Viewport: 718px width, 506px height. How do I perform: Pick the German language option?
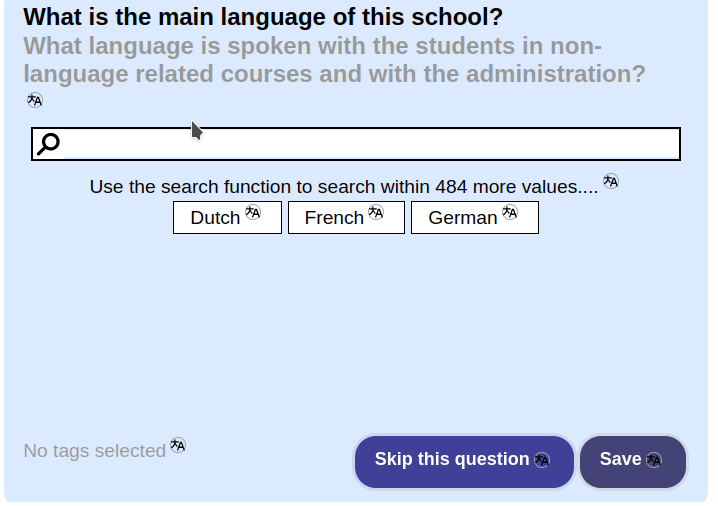coord(462,218)
